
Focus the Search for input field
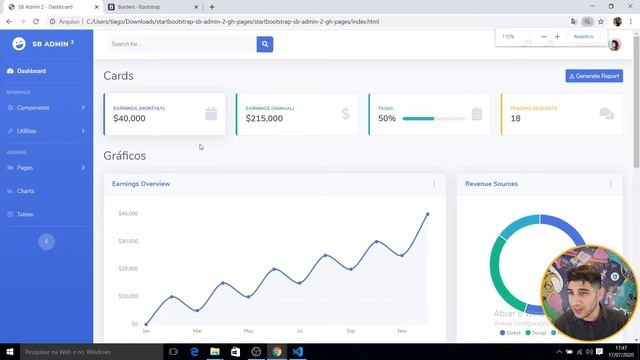click(x=182, y=44)
